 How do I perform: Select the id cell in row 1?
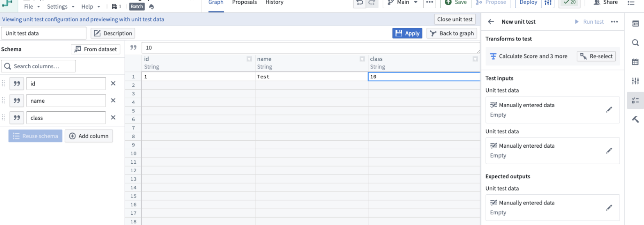point(198,76)
